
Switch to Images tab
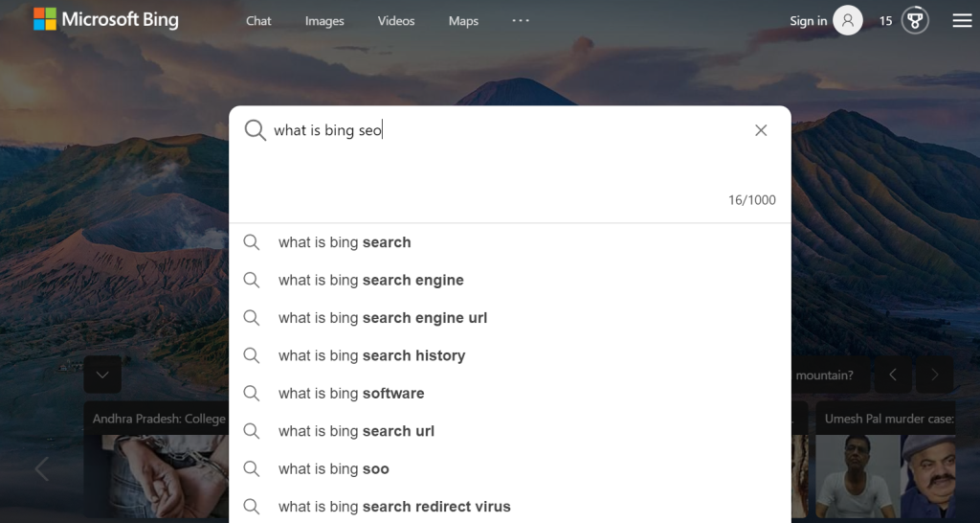pyautogui.click(x=324, y=21)
